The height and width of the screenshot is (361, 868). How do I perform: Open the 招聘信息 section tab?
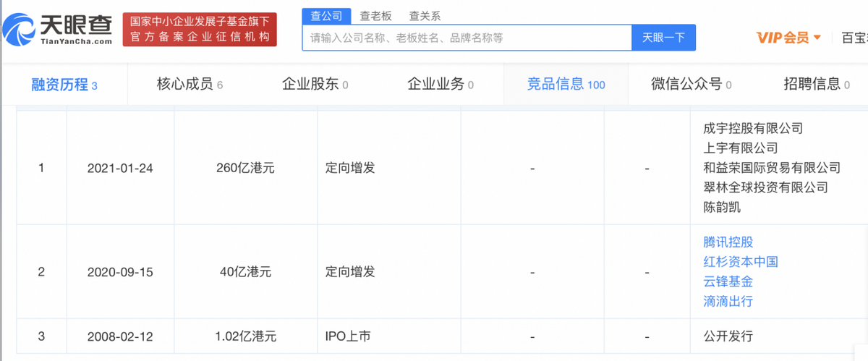click(x=817, y=85)
